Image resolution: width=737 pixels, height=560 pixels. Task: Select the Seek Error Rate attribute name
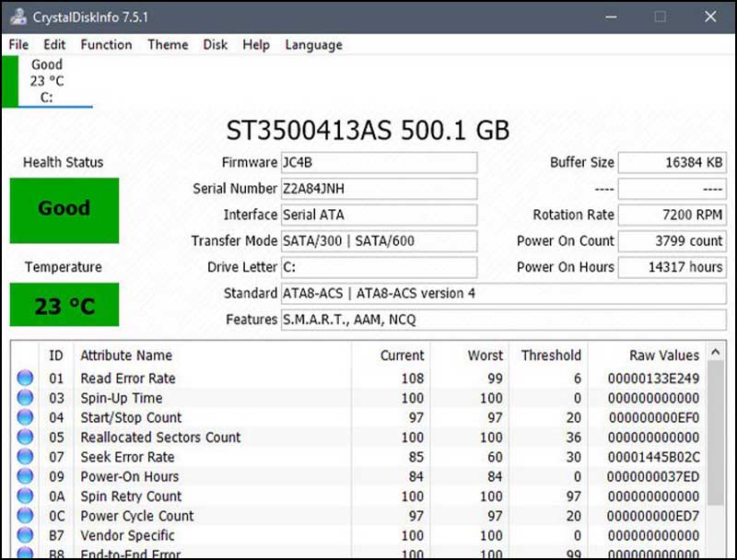(127, 457)
